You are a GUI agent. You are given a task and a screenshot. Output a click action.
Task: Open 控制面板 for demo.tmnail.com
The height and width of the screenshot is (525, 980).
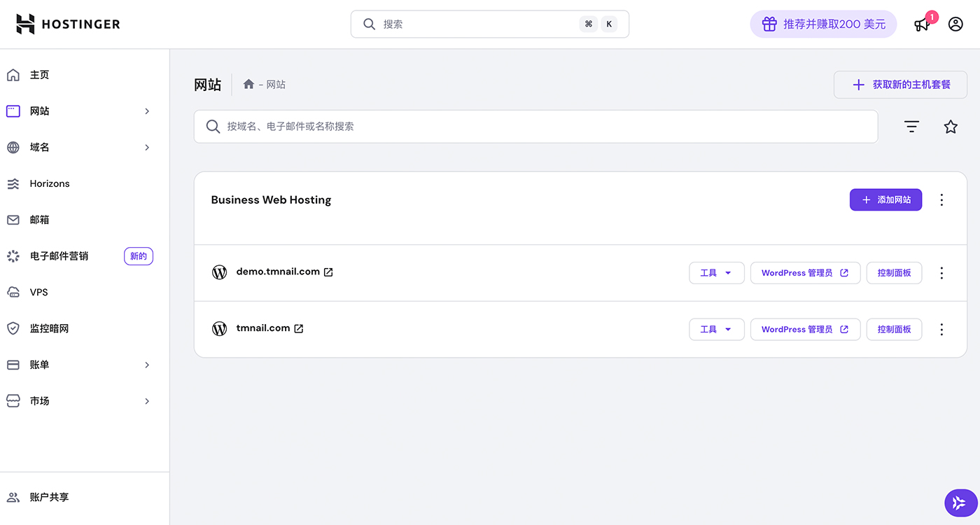click(x=894, y=273)
